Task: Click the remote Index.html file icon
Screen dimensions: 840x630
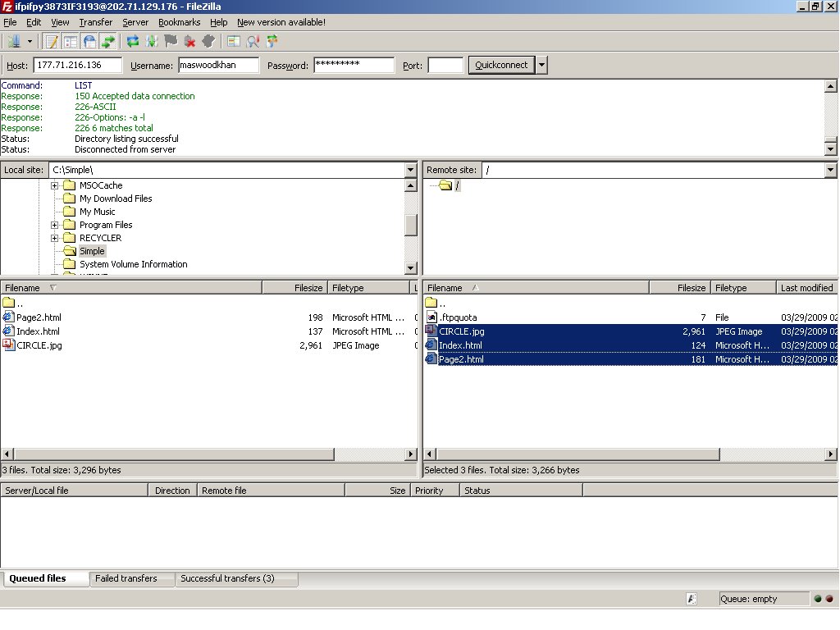Action: [x=431, y=345]
